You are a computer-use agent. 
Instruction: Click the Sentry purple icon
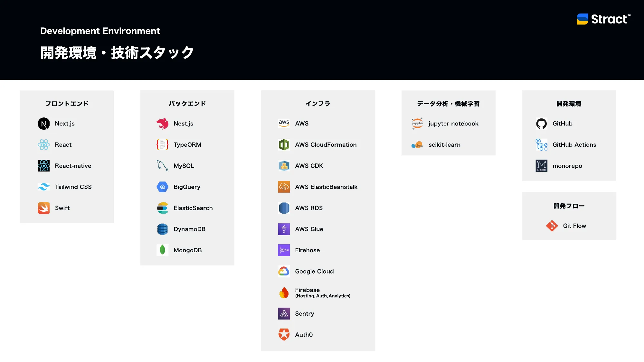[x=284, y=313]
